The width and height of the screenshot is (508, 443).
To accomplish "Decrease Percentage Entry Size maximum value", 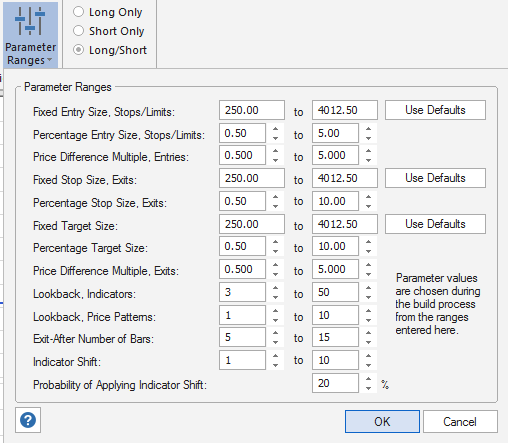I will (368, 138).
